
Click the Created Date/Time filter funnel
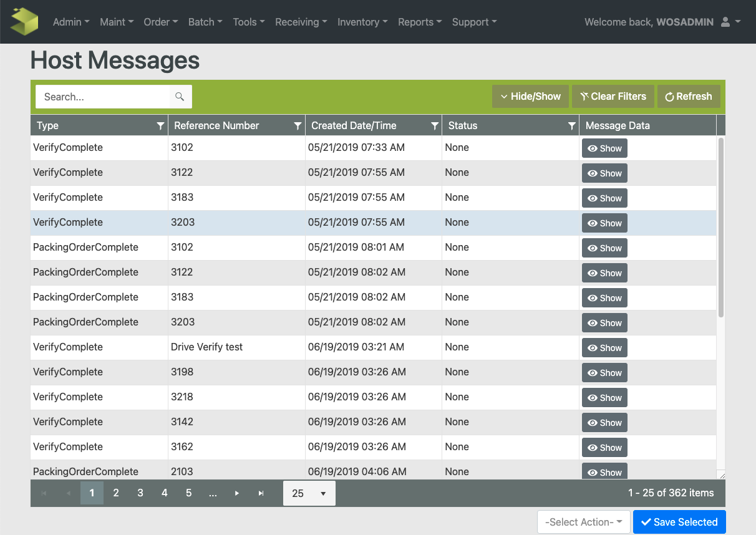coord(435,126)
